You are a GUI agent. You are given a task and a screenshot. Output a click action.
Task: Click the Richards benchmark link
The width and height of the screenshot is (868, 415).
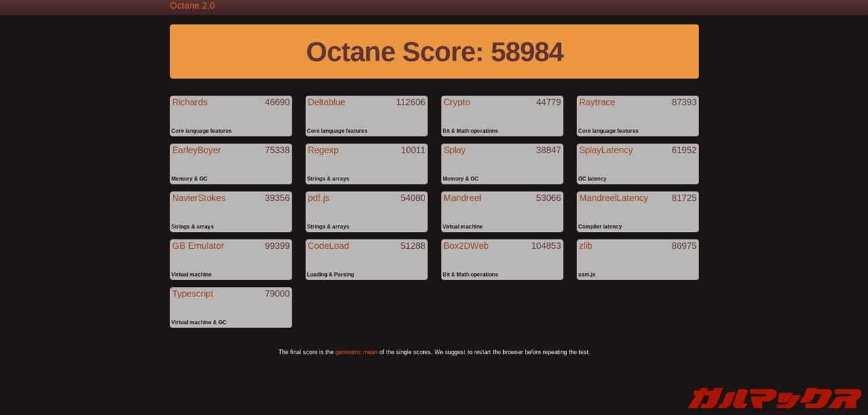pos(190,102)
